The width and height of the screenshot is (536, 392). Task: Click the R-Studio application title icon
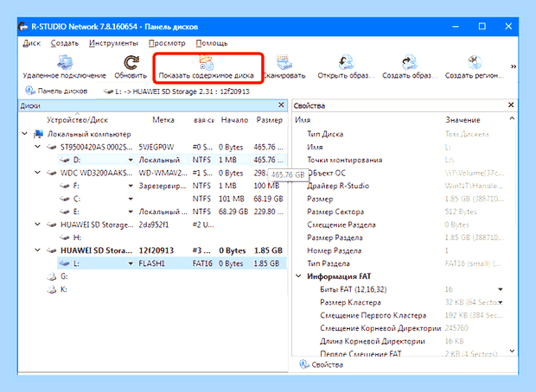click(x=22, y=26)
